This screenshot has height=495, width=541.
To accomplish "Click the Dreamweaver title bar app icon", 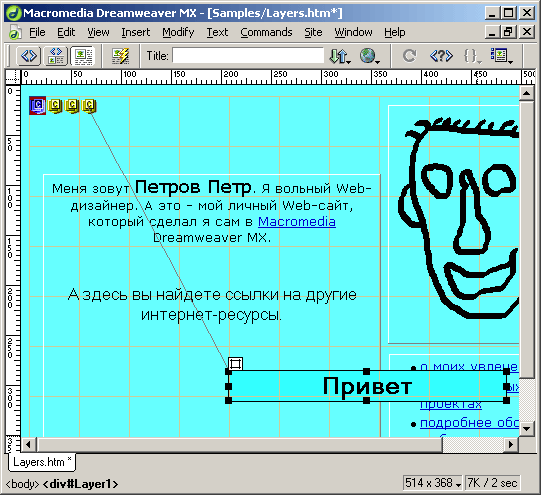I will tap(13, 13).
